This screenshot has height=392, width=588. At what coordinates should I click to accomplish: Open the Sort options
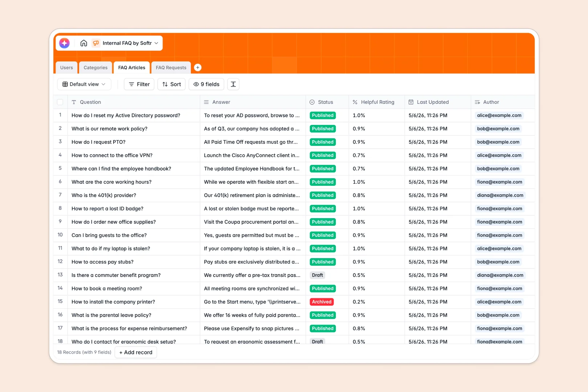pos(172,84)
